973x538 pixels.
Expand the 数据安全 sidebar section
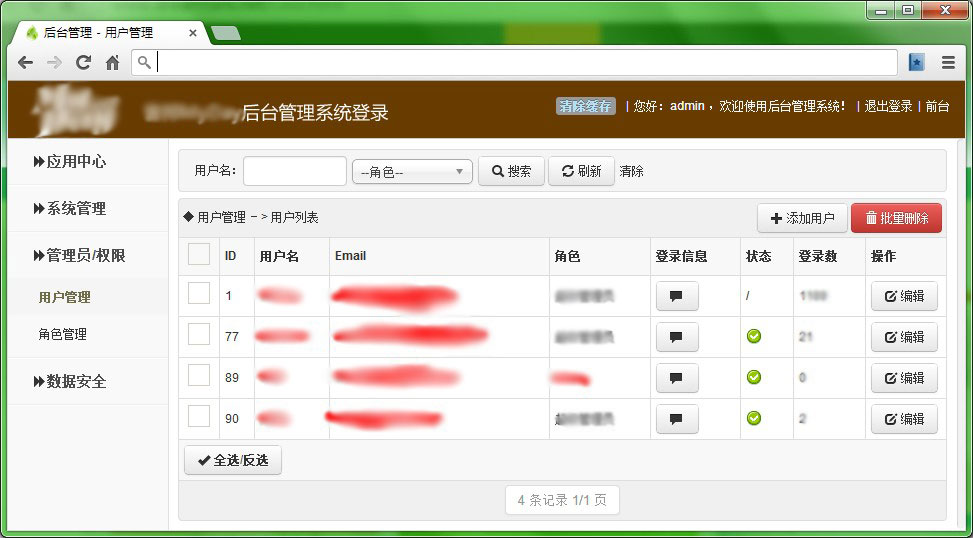70,381
